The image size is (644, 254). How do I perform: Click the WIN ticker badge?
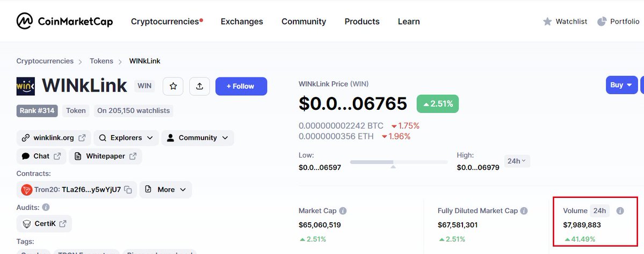144,86
